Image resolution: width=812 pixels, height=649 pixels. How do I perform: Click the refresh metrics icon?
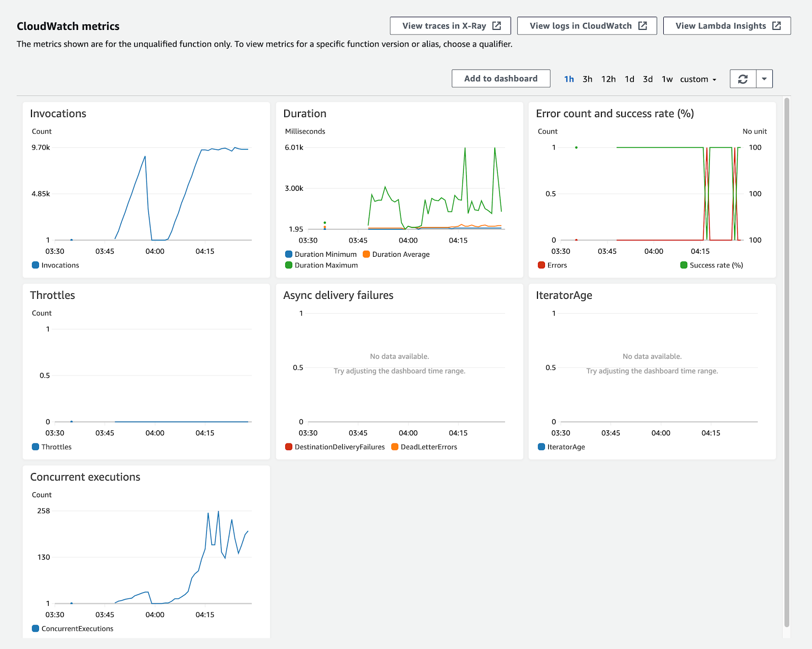click(x=743, y=79)
